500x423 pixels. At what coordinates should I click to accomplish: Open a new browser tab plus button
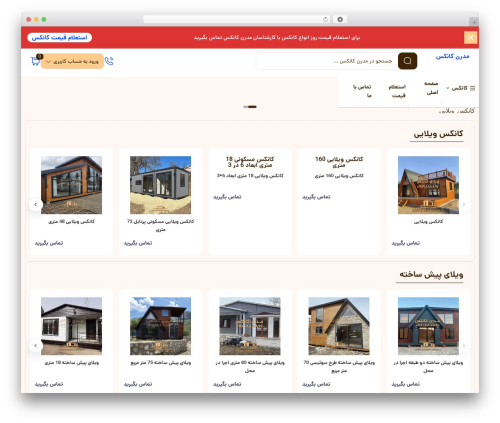pos(474,22)
